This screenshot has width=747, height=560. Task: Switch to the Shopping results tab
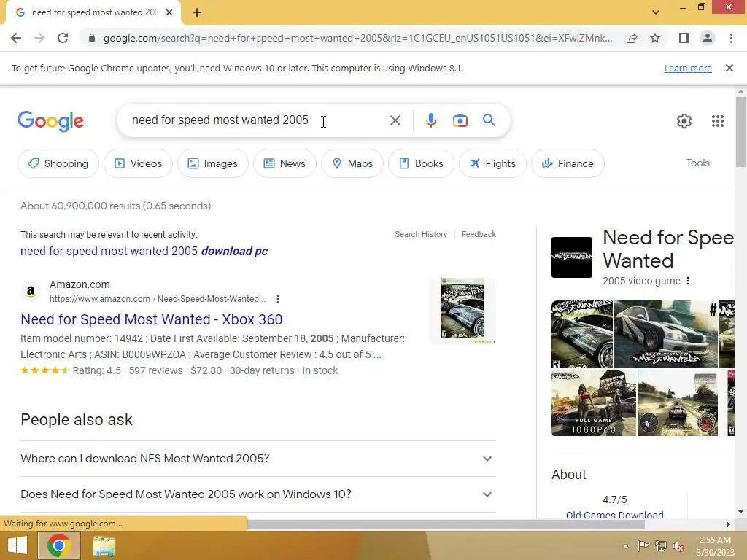[x=58, y=163]
